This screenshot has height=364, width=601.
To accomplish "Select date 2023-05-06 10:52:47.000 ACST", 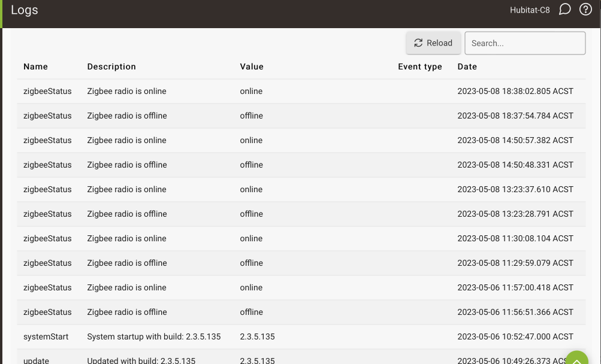I will [515, 336].
